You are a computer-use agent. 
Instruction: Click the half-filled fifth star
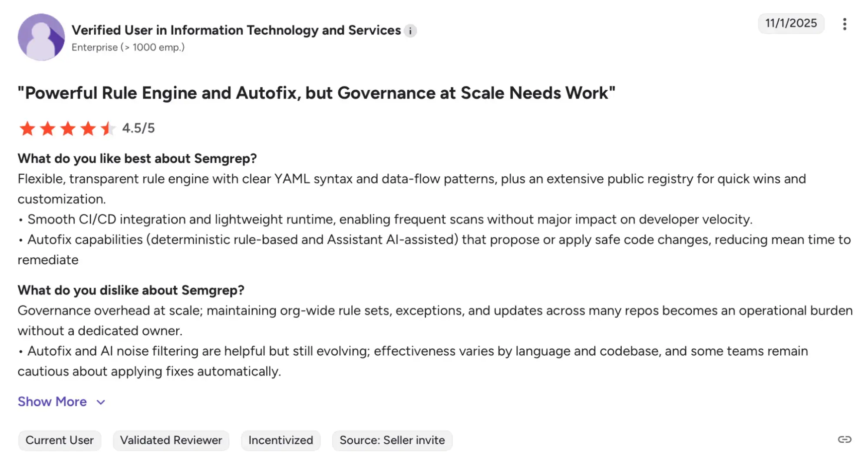click(107, 129)
